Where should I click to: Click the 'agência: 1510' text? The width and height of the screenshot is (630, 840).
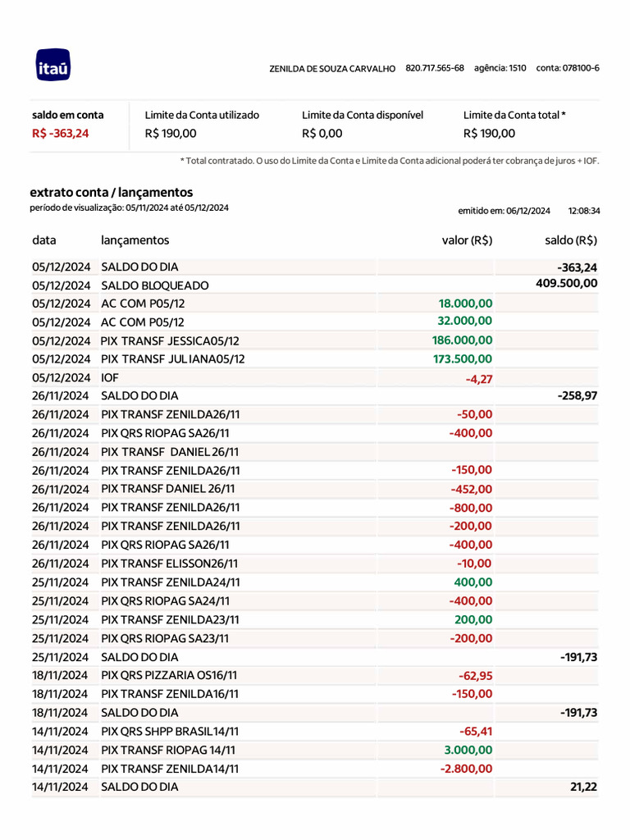coord(500,68)
